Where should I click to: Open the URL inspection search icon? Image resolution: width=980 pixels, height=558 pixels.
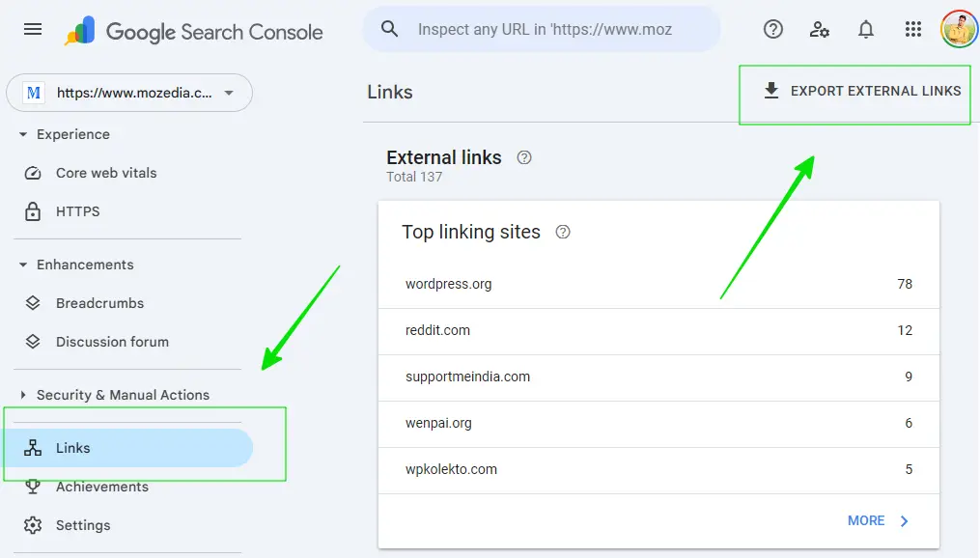pyautogui.click(x=389, y=29)
